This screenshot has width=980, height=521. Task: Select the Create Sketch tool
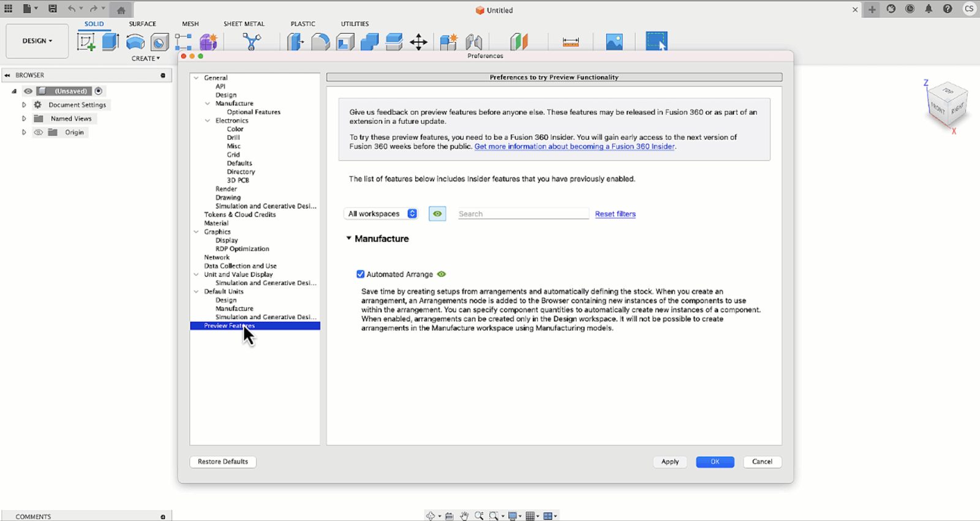click(x=86, y=42)
